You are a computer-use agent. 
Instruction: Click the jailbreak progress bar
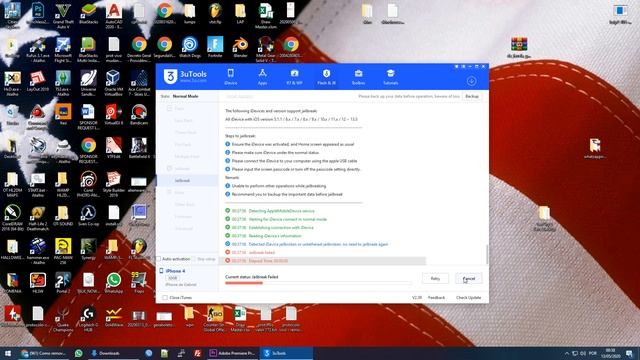click(318, 283)
